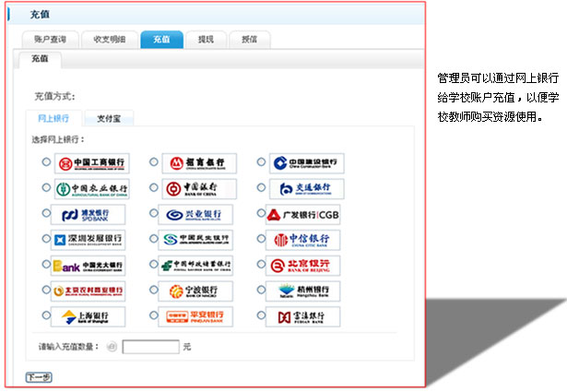Click the 中国光大银行 bank logo
This screenshot has width=567, height=392.
[88, 266]
